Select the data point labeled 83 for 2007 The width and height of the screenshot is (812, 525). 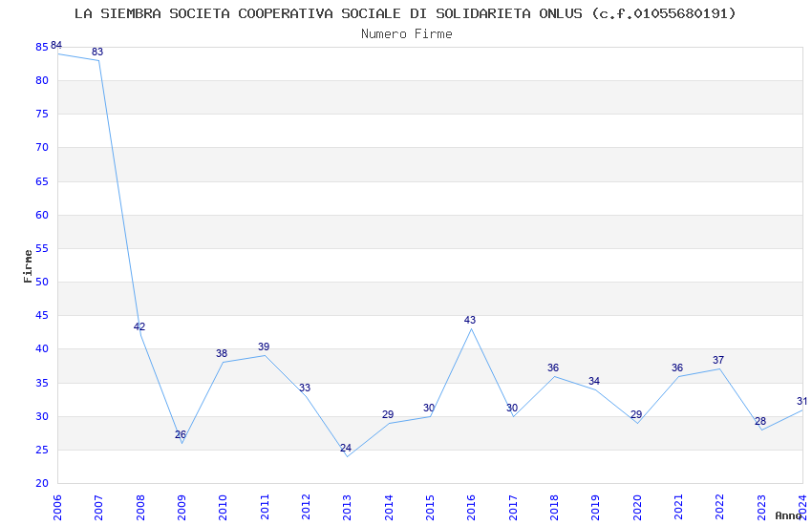(x=98, y=60)
